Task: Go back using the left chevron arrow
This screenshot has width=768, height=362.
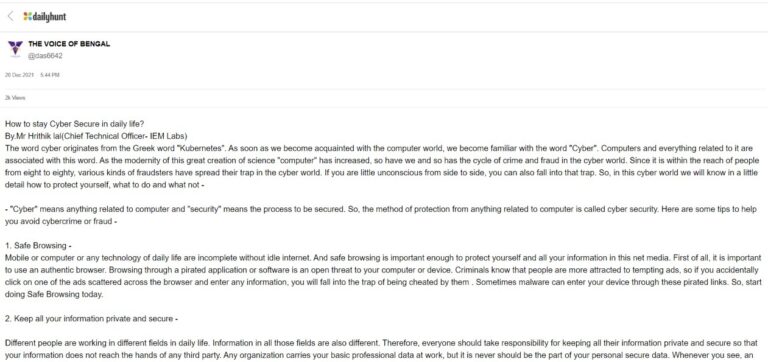Action: point(10,16)
